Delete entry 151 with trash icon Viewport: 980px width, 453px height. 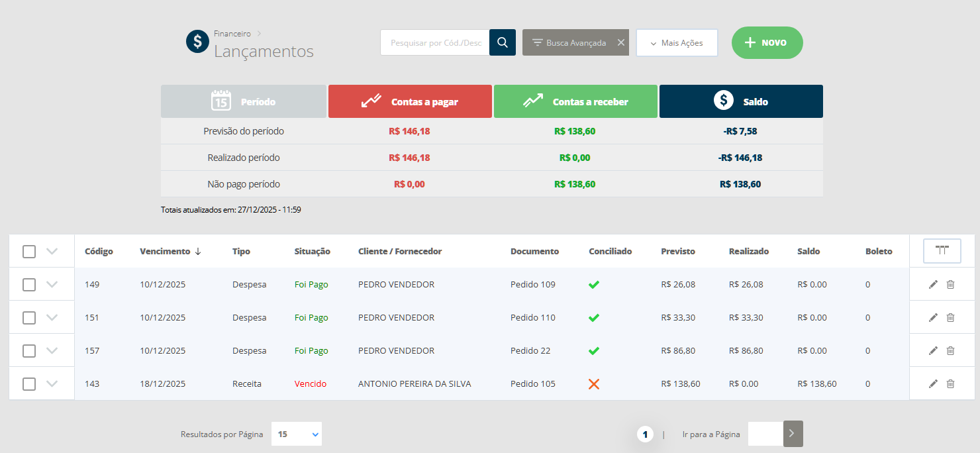coord(950,317)
